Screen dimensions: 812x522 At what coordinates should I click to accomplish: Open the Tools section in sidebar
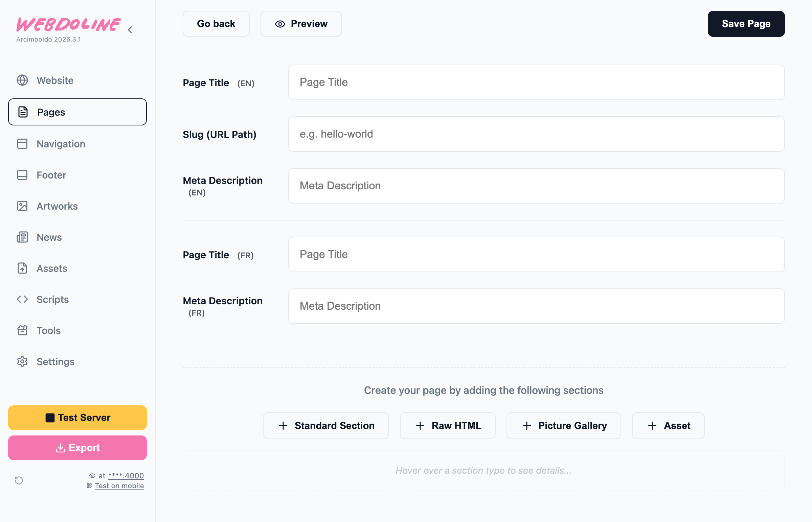click(48, 331)
